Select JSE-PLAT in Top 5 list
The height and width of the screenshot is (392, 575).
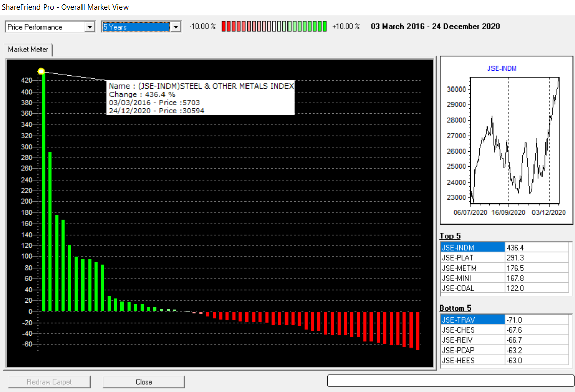473,258
